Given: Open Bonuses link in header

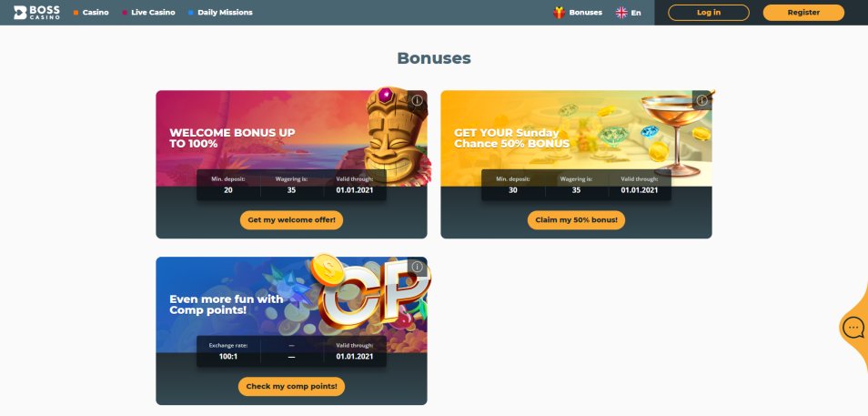Looking at the screenshot, I should click(x=585, y=12).
